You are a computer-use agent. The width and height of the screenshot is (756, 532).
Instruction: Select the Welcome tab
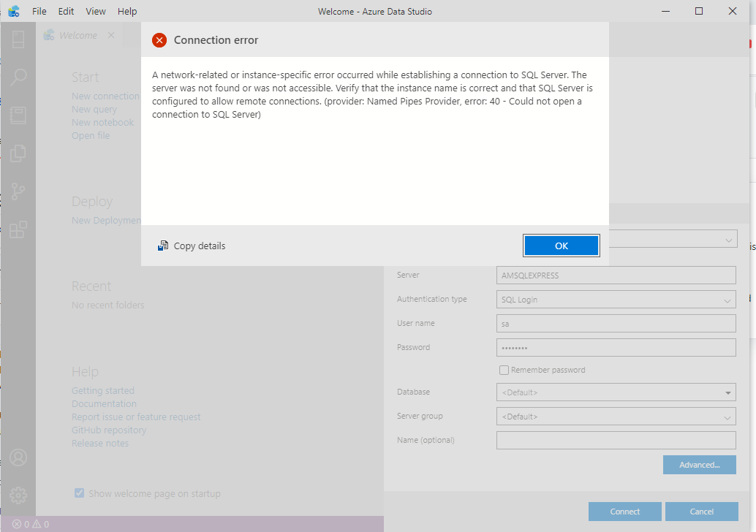(78, 35)
